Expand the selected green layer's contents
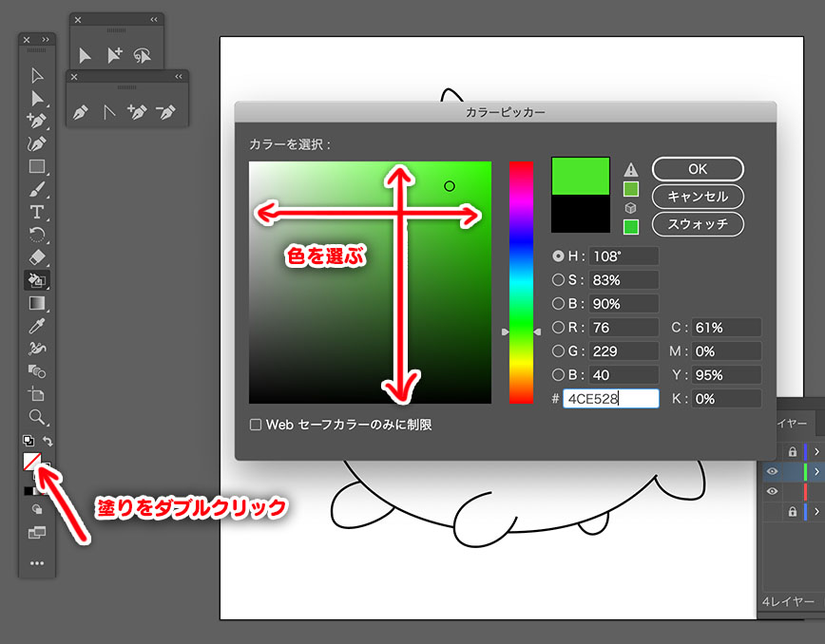The image size is (825, 644). pos(816,470)
